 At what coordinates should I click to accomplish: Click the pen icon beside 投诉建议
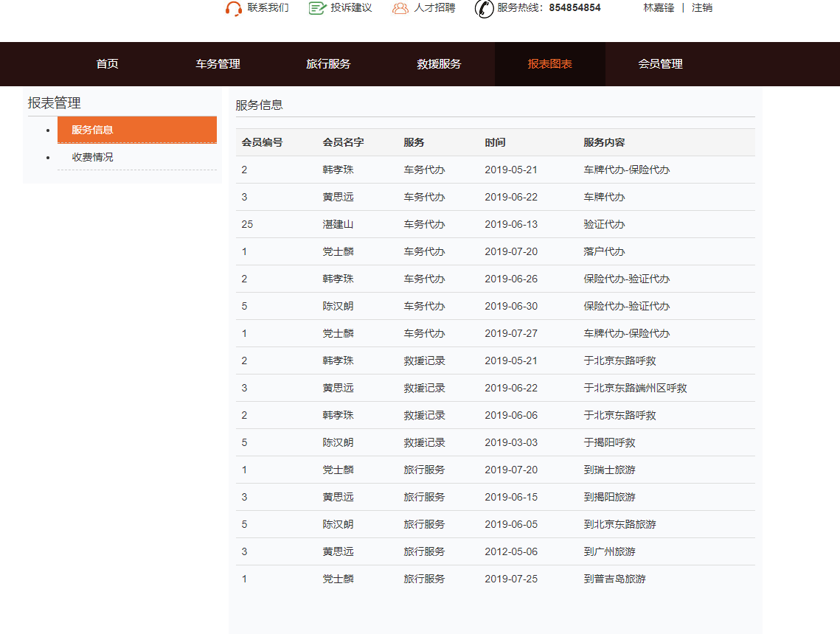[x=316, y=9]
